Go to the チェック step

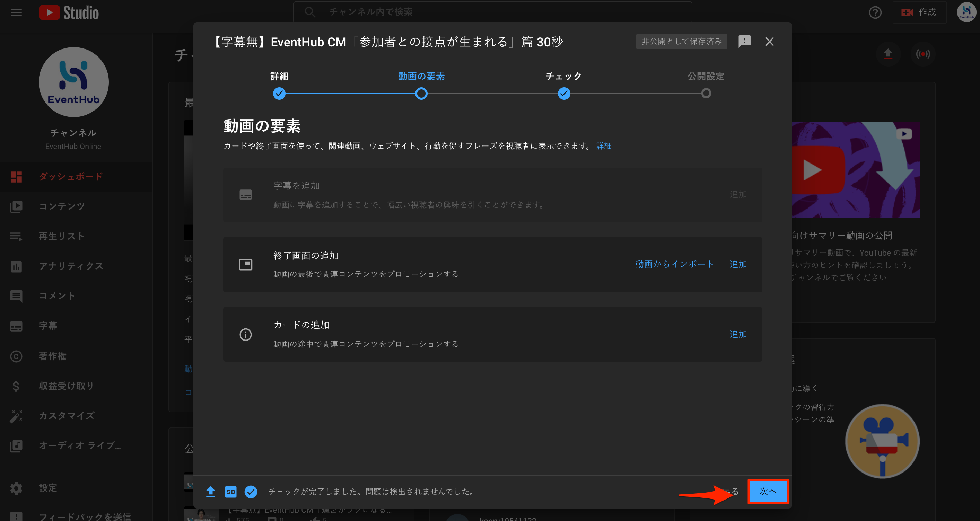tap(564, 86)
